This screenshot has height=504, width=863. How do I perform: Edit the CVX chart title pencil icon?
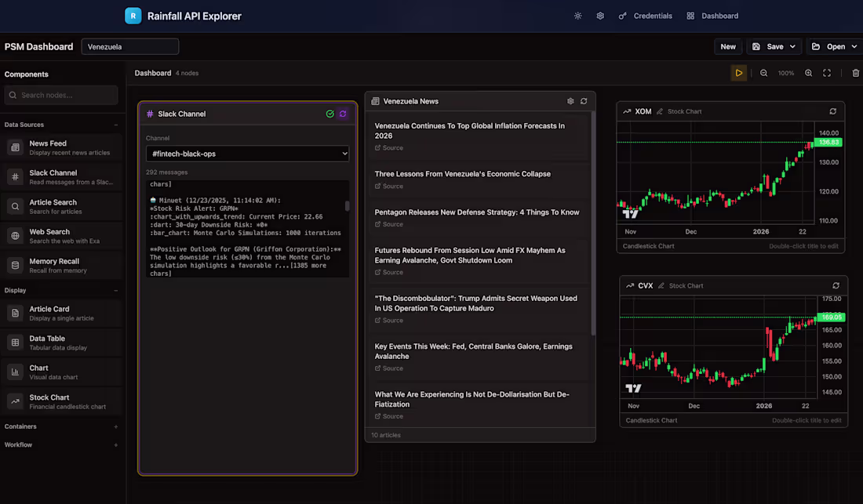tap(661, 286)
